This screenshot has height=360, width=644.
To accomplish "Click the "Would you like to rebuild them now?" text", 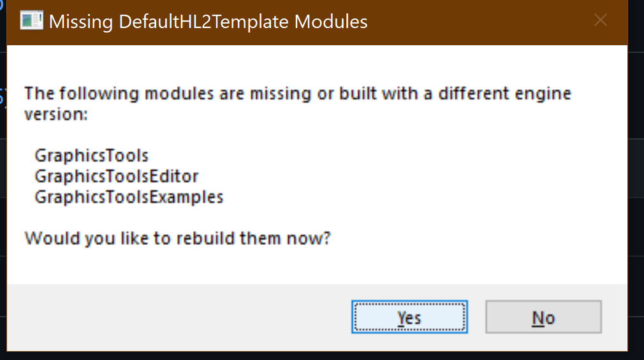I will (x=177, y=238).
